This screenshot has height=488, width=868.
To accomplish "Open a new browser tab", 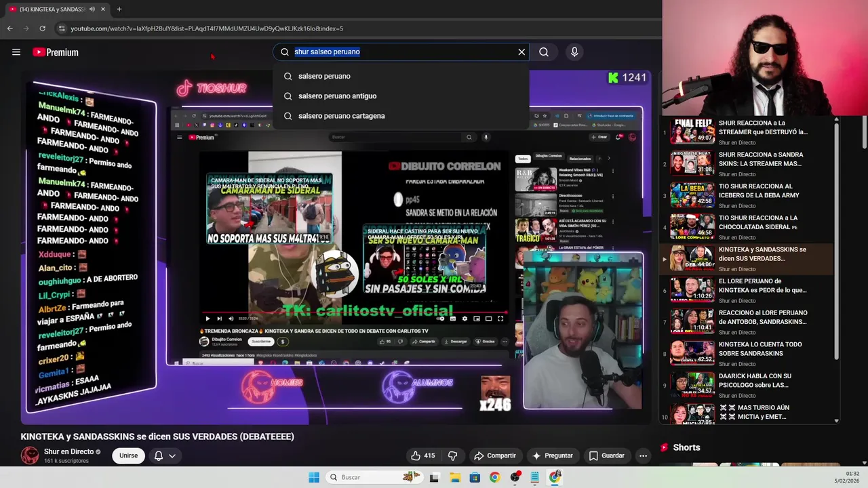I will pyautogui.click(x=119, y=9).
